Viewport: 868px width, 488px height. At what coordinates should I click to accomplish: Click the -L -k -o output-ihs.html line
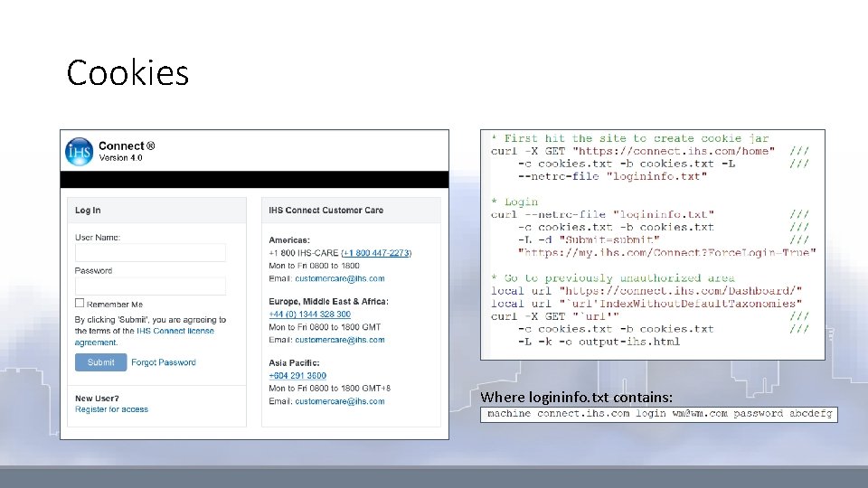[599, 342]
